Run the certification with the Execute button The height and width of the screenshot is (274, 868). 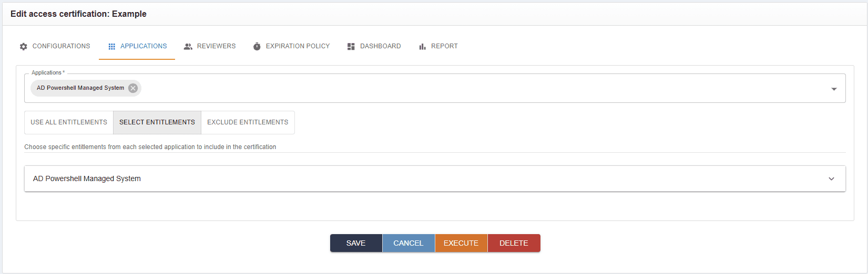(x=461, y=243)
